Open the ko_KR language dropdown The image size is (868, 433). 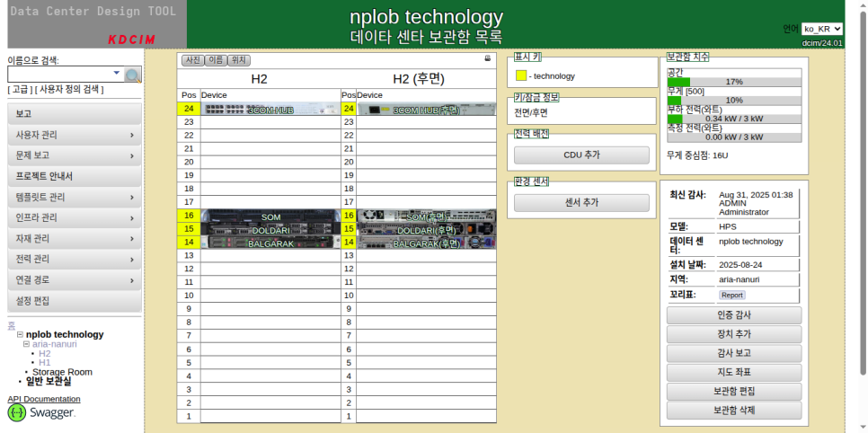[x=822, y=29]
